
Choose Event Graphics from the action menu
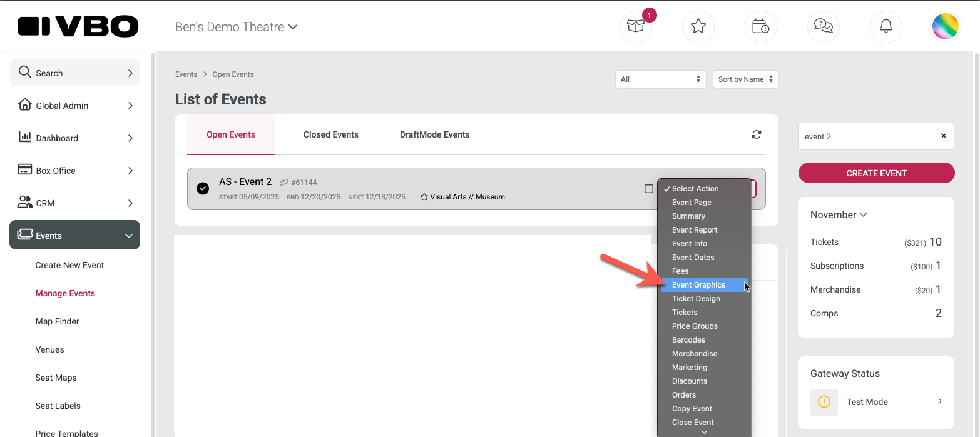tap(704, 285)
